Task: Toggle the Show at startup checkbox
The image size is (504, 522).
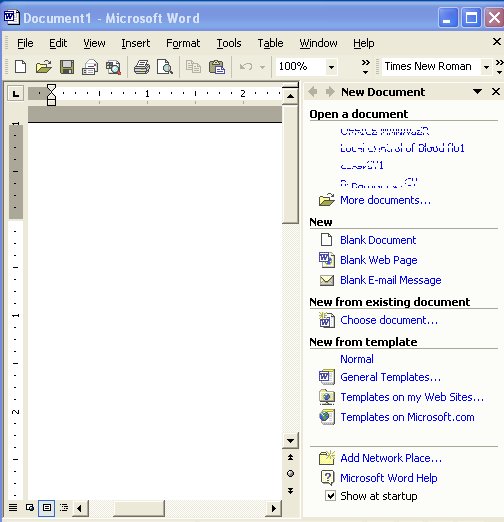Action: pos(330,496)
